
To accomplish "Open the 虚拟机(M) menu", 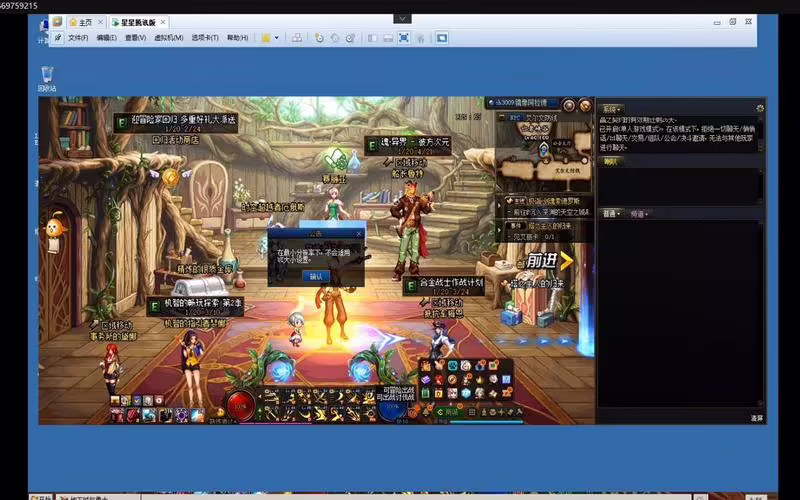I will [169, 38].
